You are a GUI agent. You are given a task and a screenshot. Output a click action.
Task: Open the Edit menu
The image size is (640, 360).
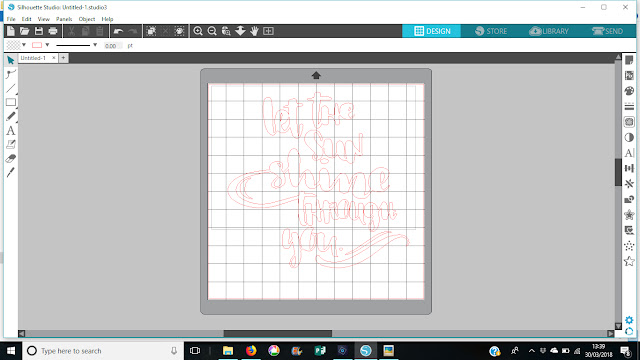27,19
